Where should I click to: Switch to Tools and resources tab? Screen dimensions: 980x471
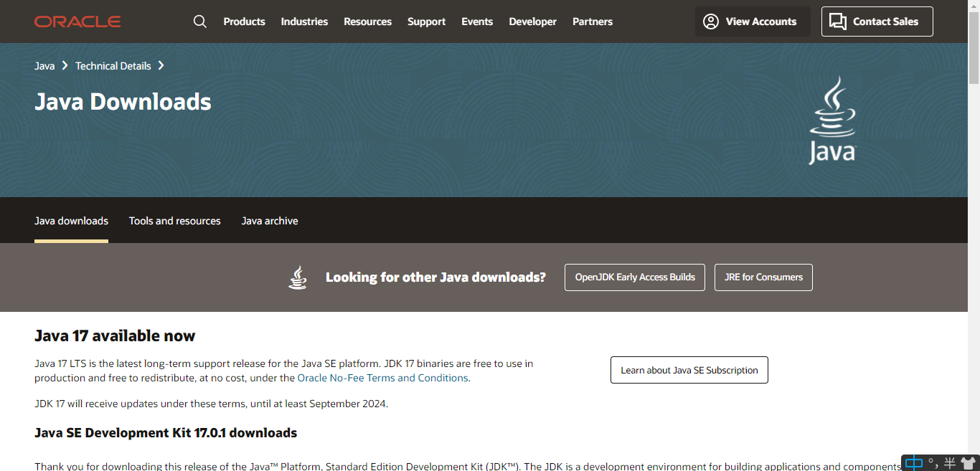click(x=175, y=221)
